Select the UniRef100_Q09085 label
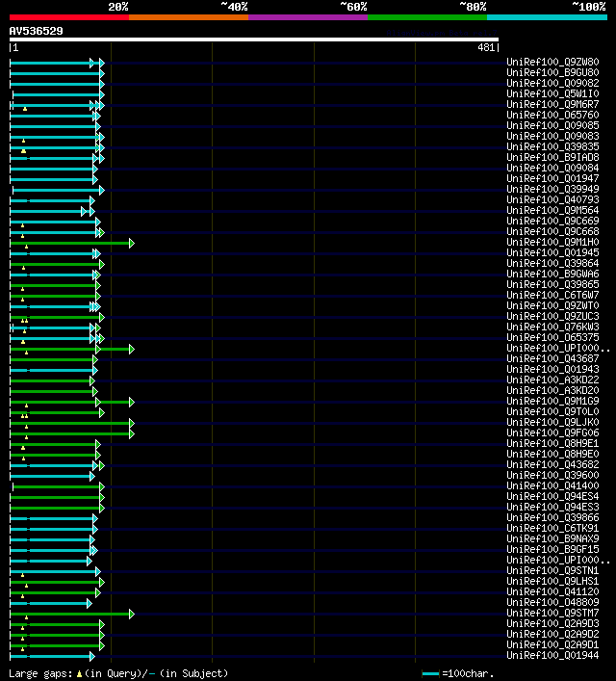The image size is (616, 681). coord(552,125)
